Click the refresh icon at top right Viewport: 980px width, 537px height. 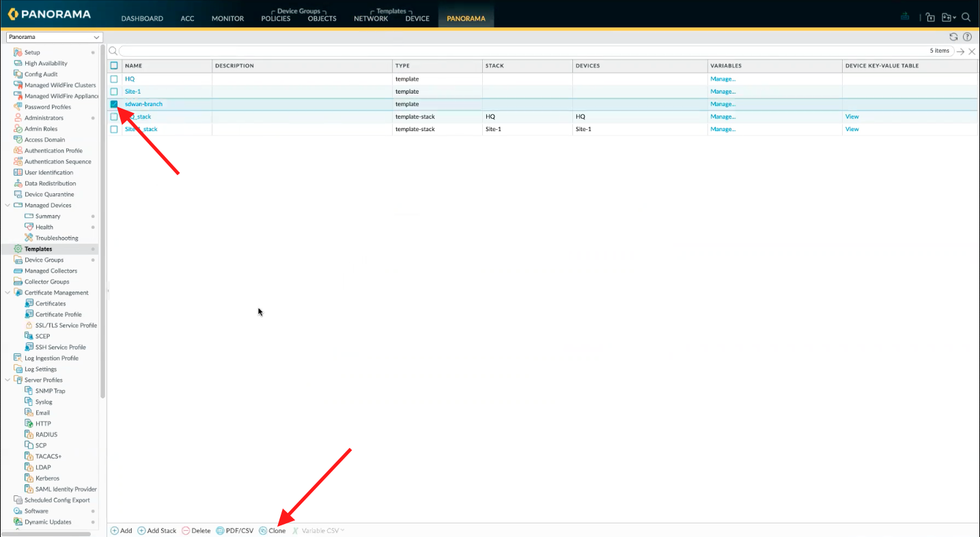(x=954, y=37)
